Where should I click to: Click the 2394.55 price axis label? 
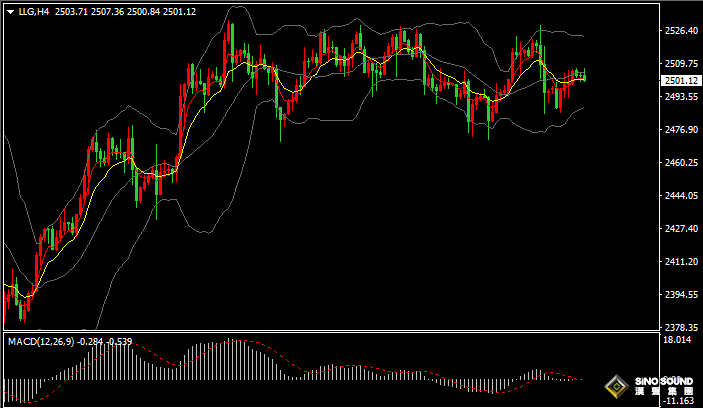(x=680, y=294)
